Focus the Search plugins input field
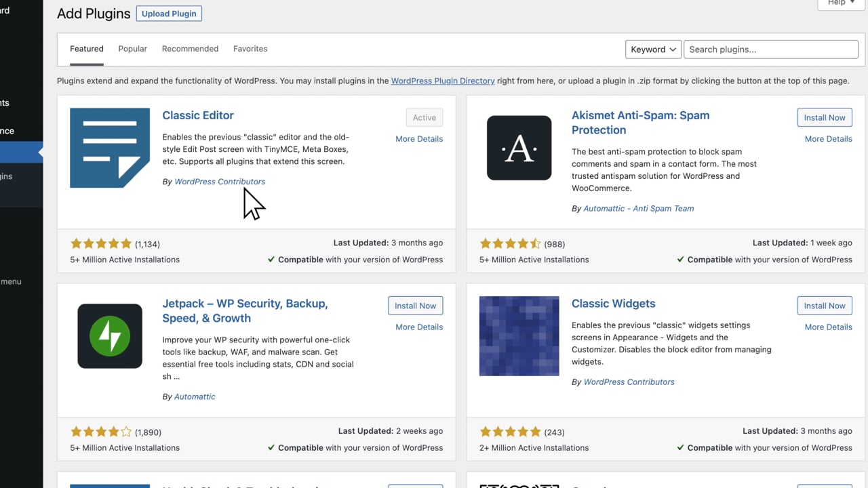The image size is (868, 488). tap(771, 49)
